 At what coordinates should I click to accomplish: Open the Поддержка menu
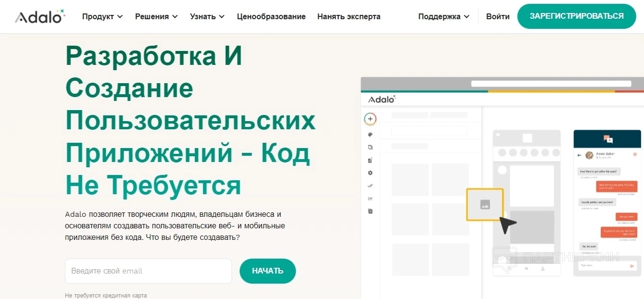click(x=444, y=16)
